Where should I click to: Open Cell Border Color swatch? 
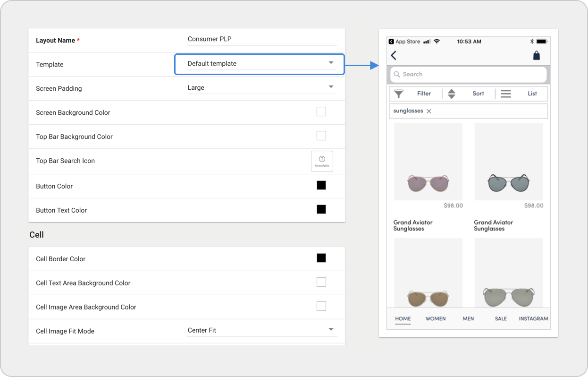point(321,258)
